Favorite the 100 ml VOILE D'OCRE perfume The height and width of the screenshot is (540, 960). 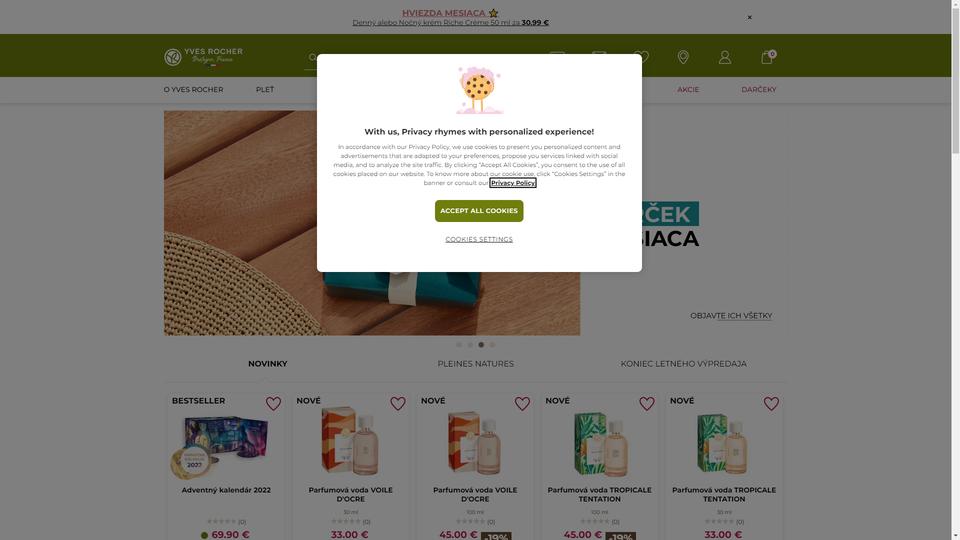point(522,403)
